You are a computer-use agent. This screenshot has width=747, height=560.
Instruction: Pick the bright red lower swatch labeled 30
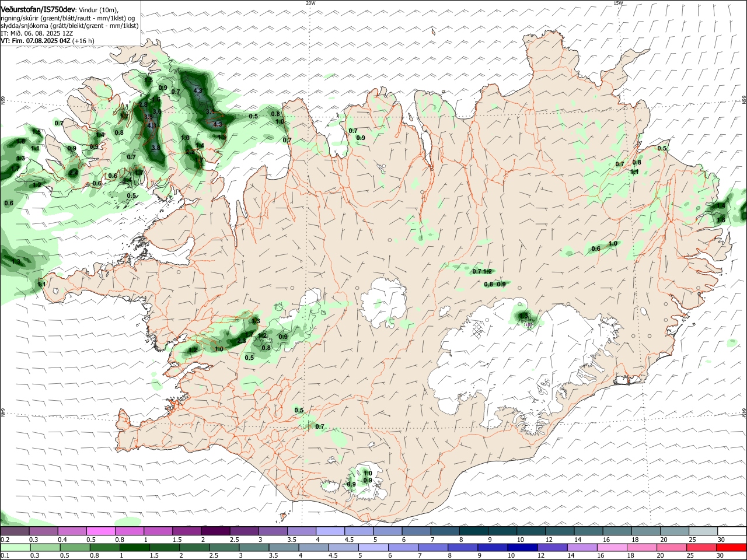coord(732,547)
